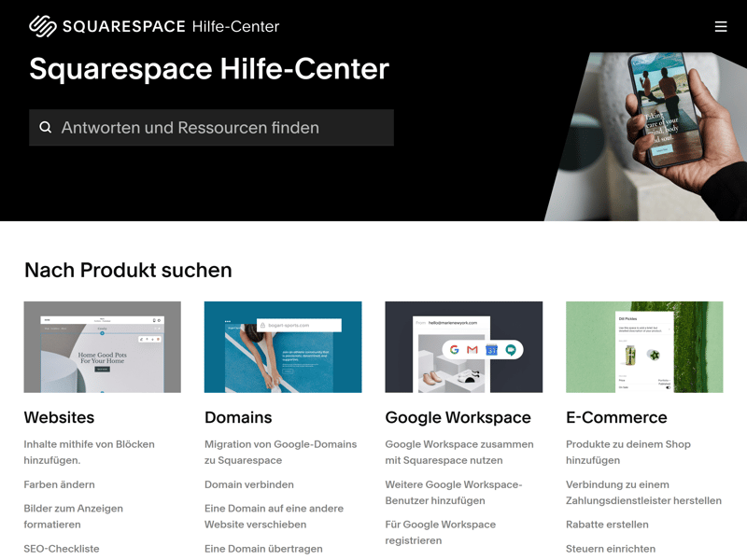Open the E-Commerce thumbnail image
Screen dimensions: 747x560
point(644,347)
